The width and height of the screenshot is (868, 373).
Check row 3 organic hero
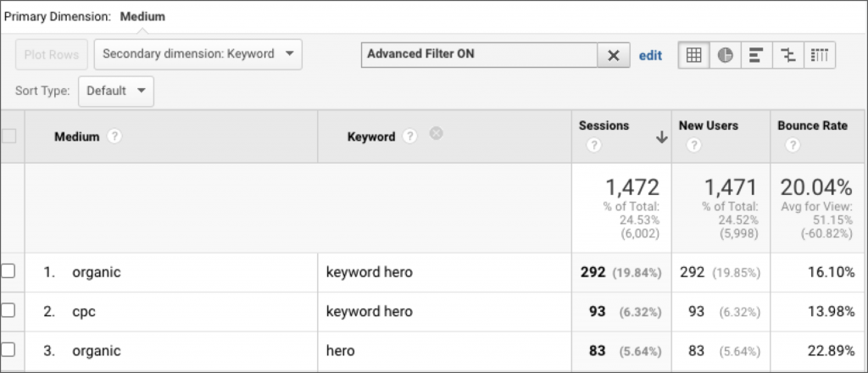tap(8, 350)
